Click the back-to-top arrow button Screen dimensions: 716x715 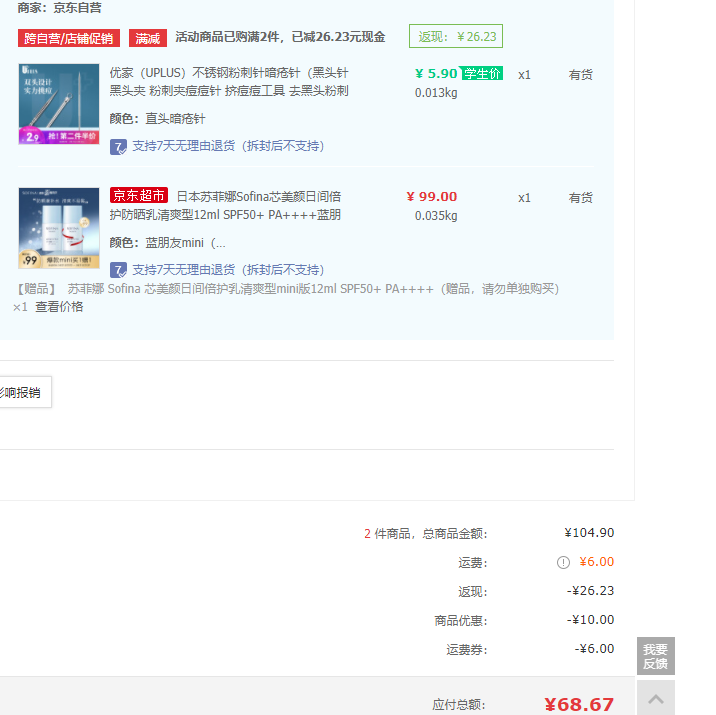(x=656, y=698)
